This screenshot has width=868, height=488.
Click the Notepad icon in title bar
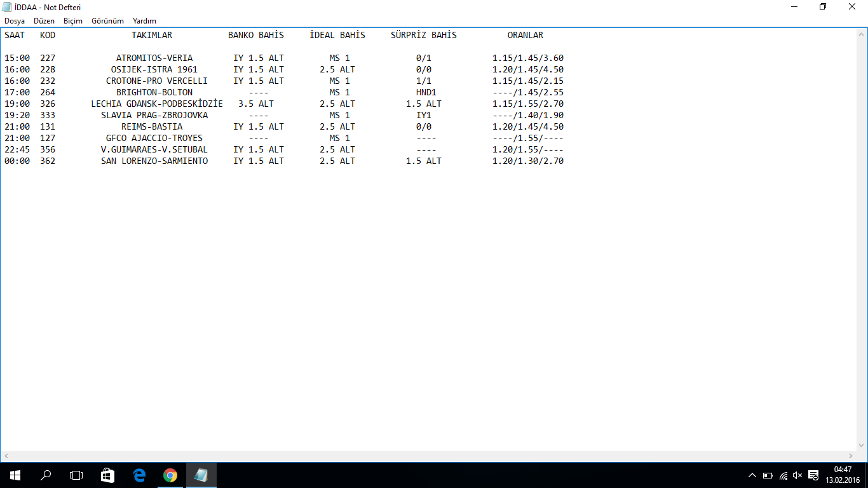coord(7,7)
